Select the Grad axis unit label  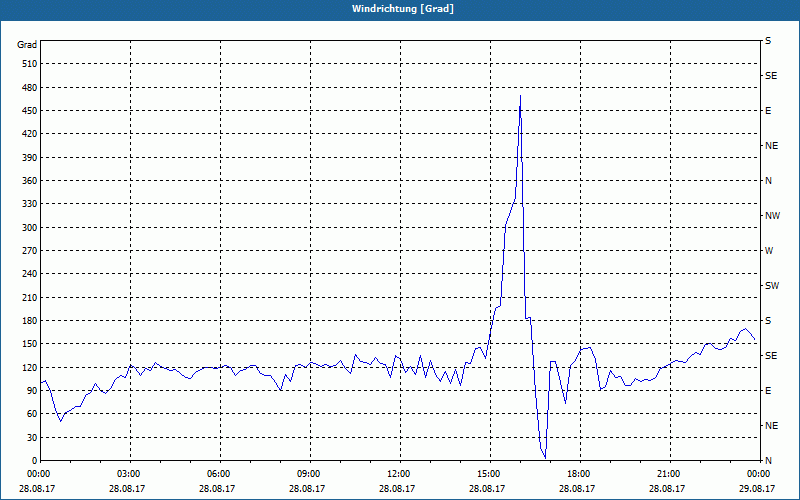tap(27, 45)
